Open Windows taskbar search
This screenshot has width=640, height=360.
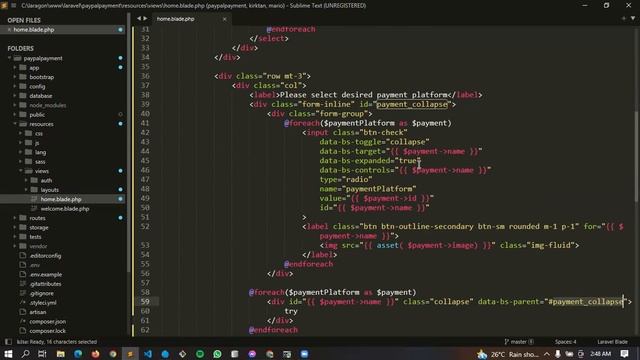point(25,354)
